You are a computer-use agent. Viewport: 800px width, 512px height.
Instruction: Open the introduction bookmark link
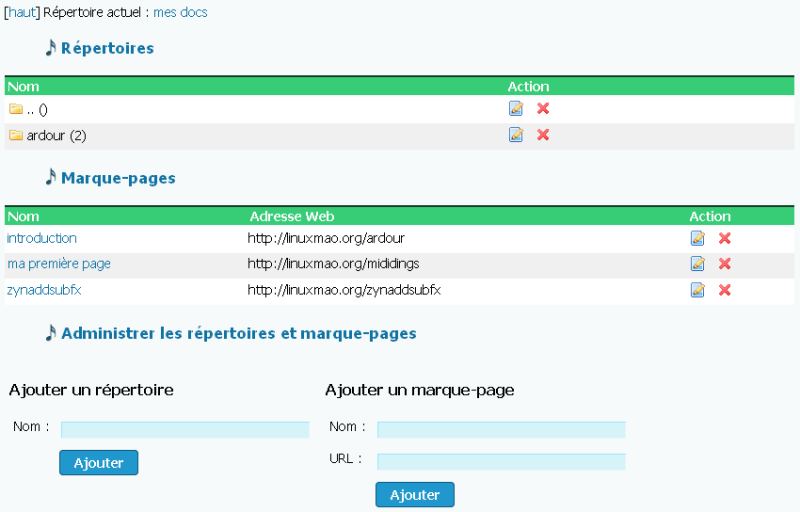pyautogui.click(x=42, y=238)
